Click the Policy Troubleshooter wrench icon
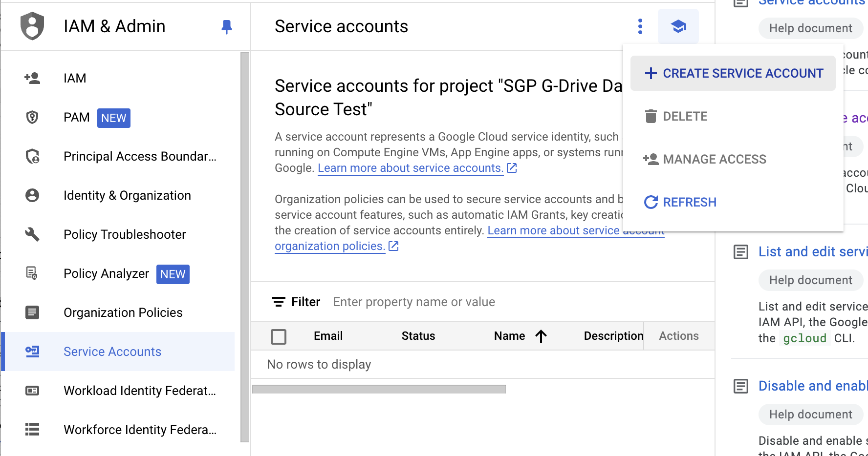 [32, 234]
